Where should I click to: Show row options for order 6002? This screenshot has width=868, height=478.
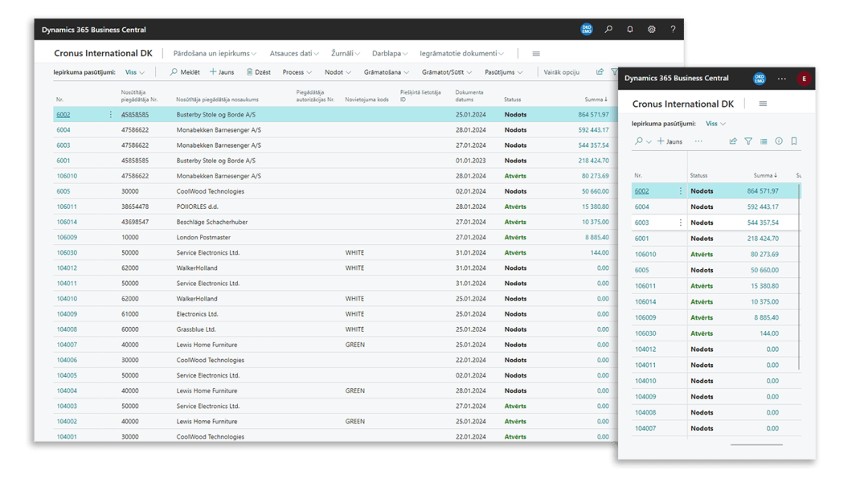point(111,115)
